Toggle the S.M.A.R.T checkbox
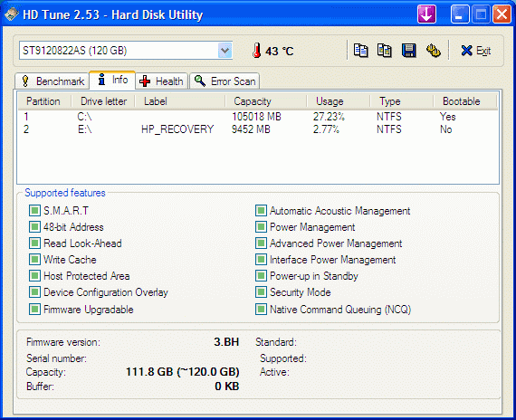This screenshot has width=516, height=420. coord(34,210)
